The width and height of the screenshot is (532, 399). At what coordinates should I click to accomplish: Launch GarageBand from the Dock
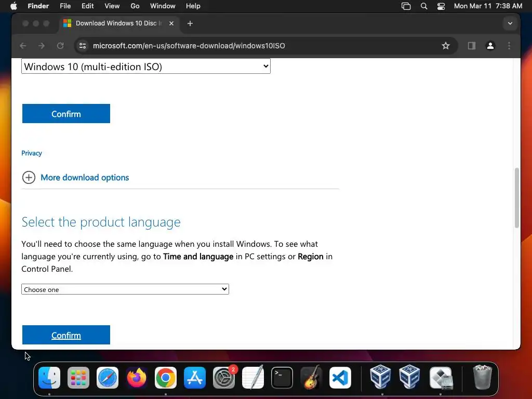[311, 377]
